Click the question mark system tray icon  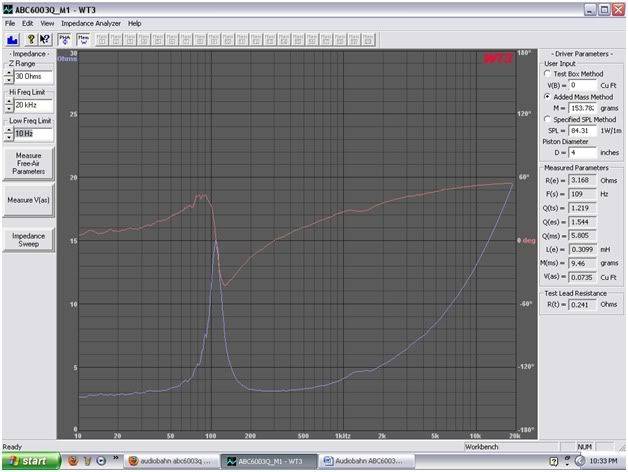tap(554, 462)
